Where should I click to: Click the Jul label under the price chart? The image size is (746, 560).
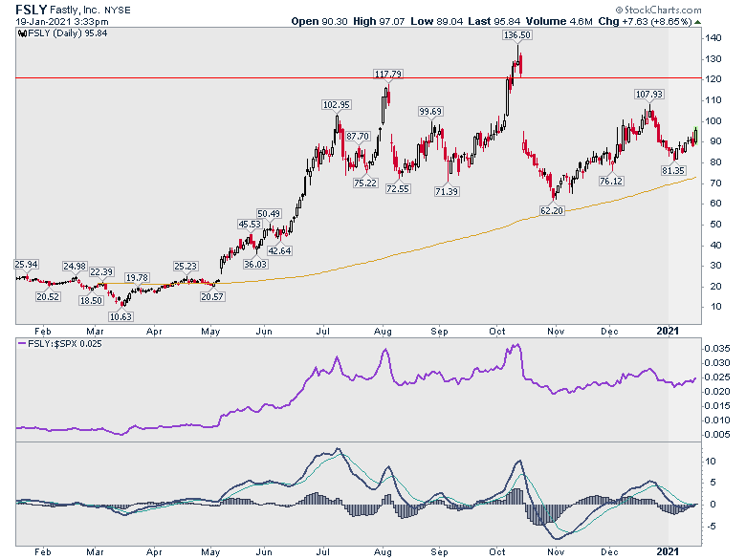[x=323, y=331]
